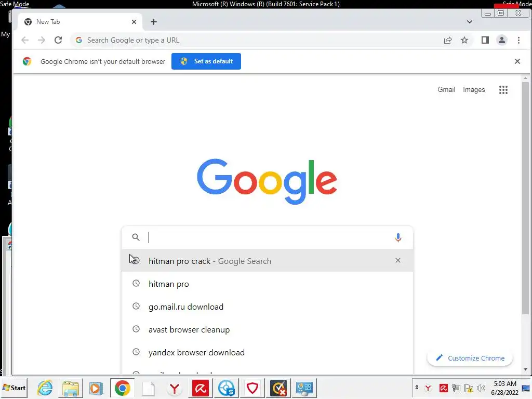Start voice search with the microphone
Image resolution: width=532 pixels, height=399 pixels.
pyautogui.click(x=398, y=237)
